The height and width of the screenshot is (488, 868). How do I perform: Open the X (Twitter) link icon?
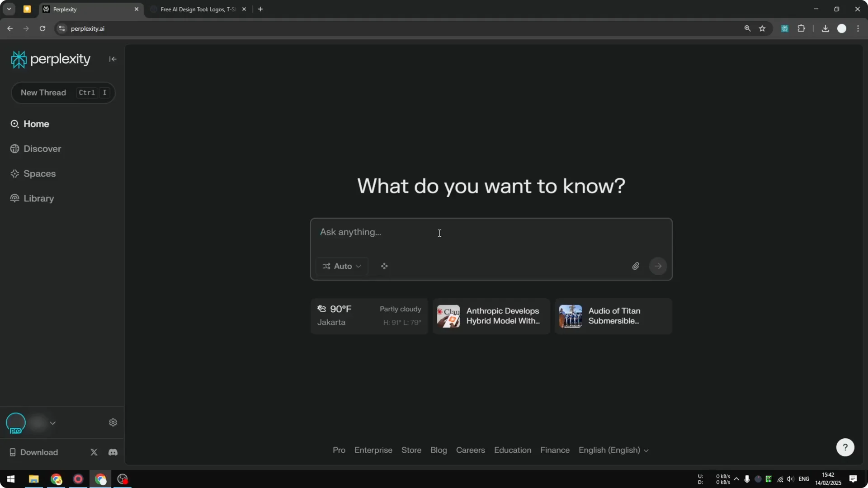tap(94, 452)
